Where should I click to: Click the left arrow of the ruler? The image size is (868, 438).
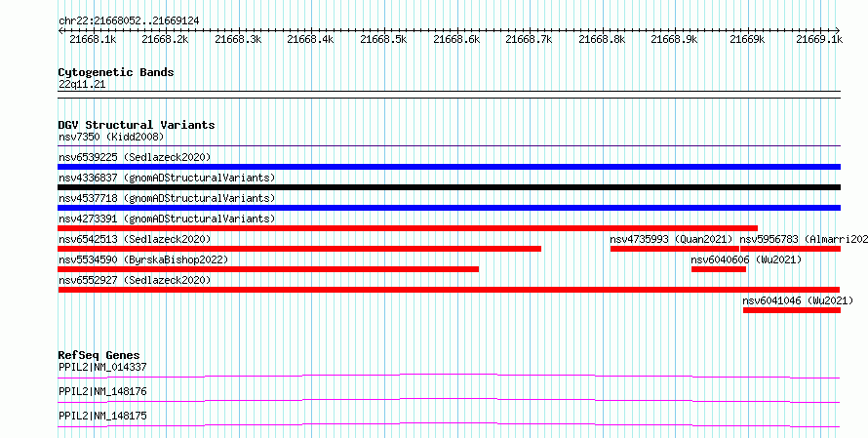[x=60, y=30]
